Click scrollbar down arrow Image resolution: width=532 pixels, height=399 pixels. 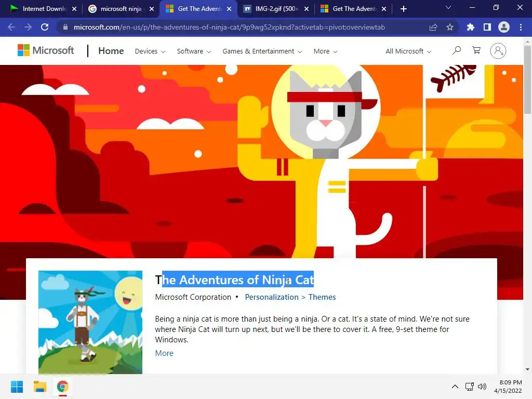click(527, 369)
